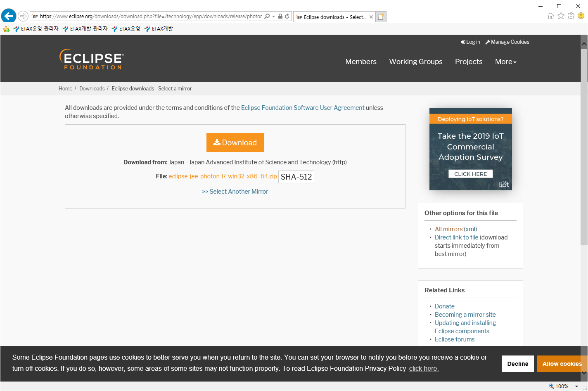This screenshot has height=391, width=588.
Task: Click the orange Download button
Action: tap(235, 142)
